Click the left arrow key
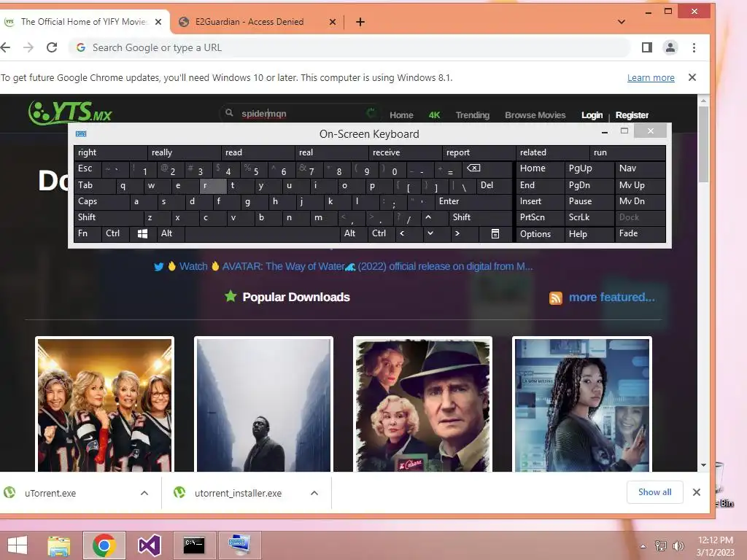Screen dimensions: 747x560 408,234
